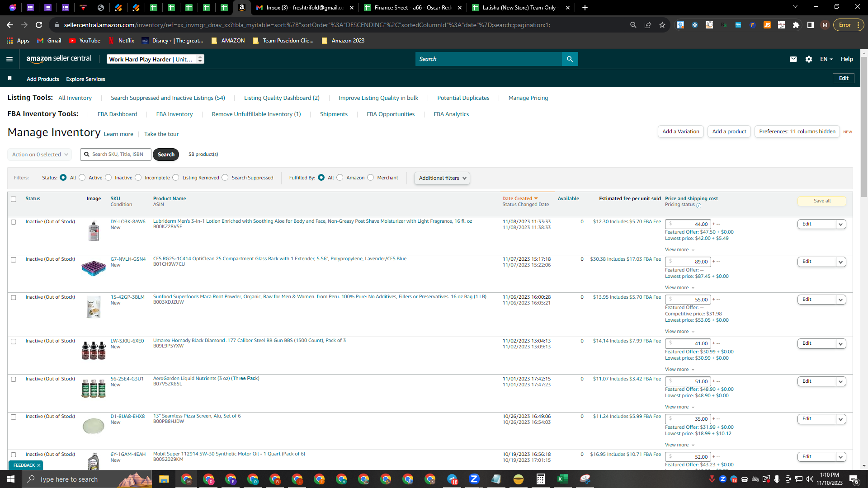
Task: Expand View more for the Sunfood Maca row
Action: (679, 332)
